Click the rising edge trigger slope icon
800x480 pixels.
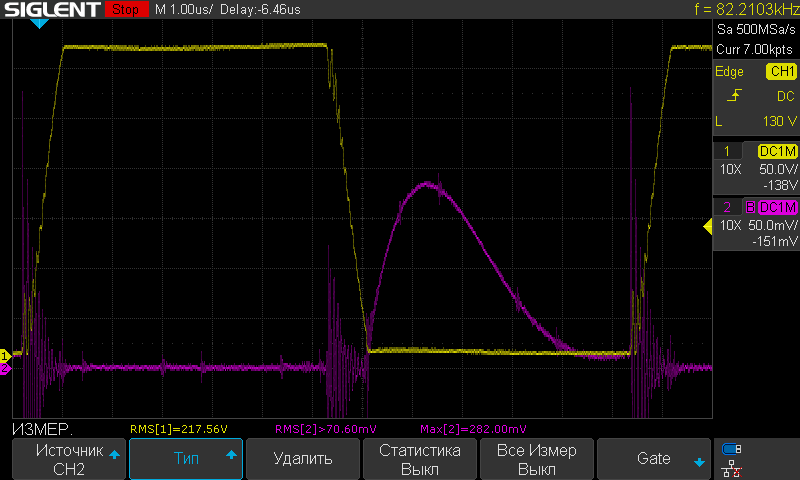tap(734, 95)
